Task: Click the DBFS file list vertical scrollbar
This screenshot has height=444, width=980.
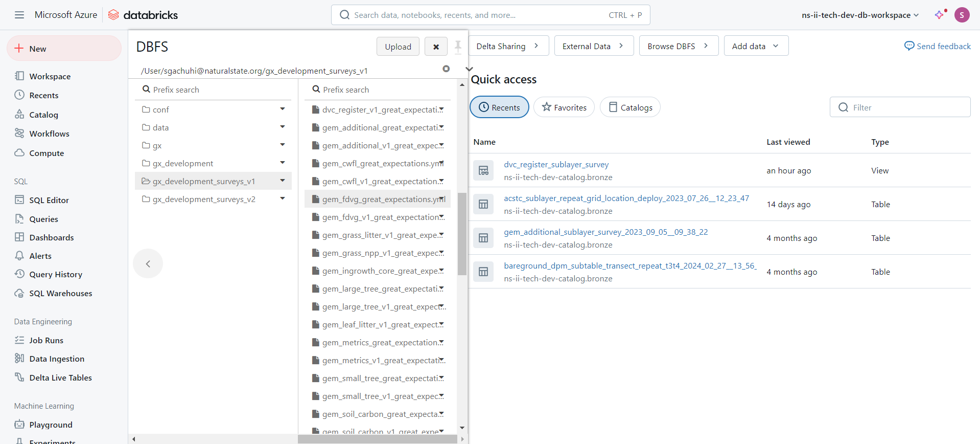Action: point(462,234)
